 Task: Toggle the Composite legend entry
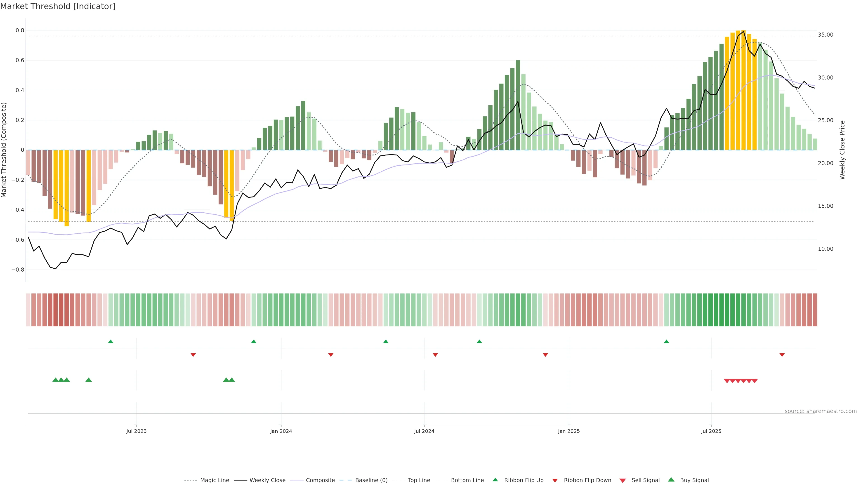point(320,480)
